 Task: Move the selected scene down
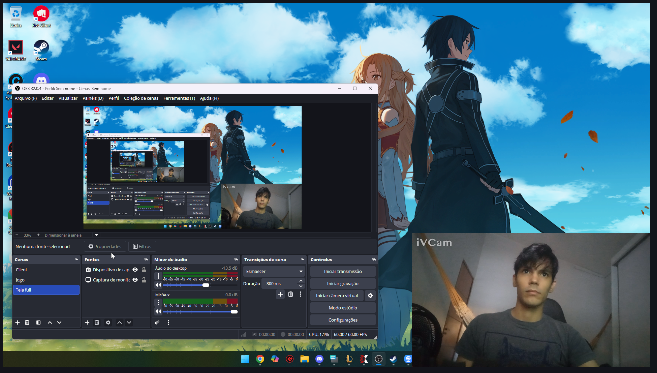59,322
